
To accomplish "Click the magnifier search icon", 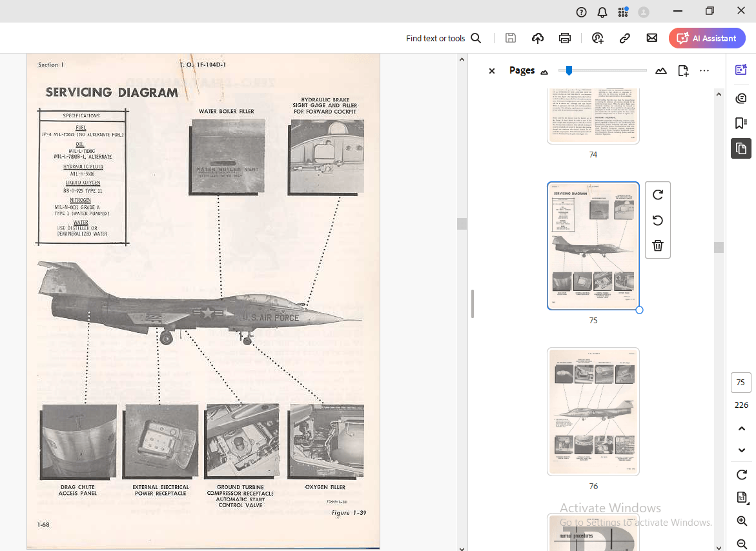I will click(476, 38).
